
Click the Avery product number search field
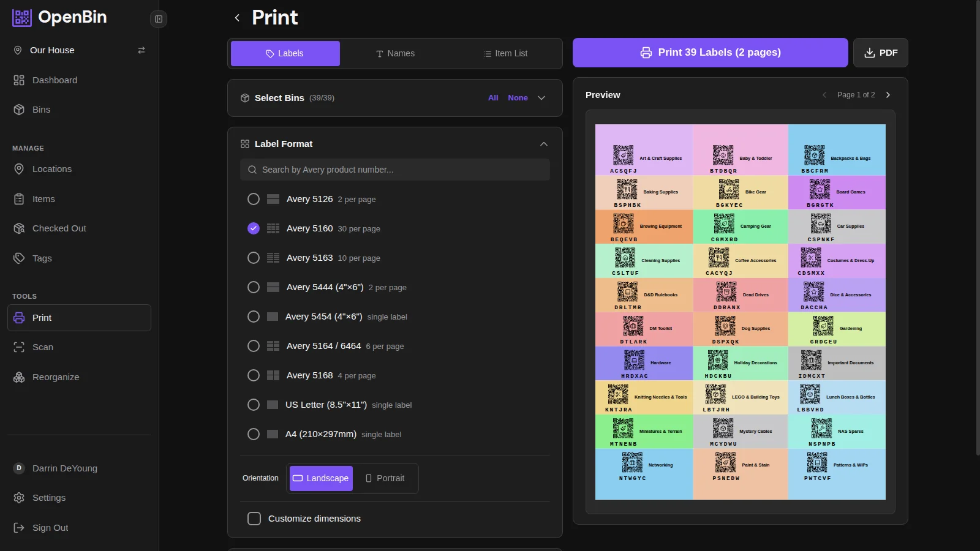(x=394, y=170)
